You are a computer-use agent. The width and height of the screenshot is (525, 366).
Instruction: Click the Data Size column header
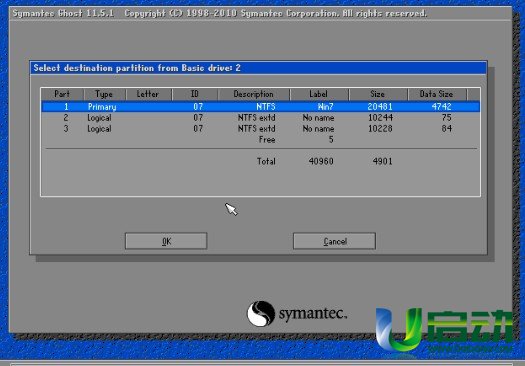[437, 94]
